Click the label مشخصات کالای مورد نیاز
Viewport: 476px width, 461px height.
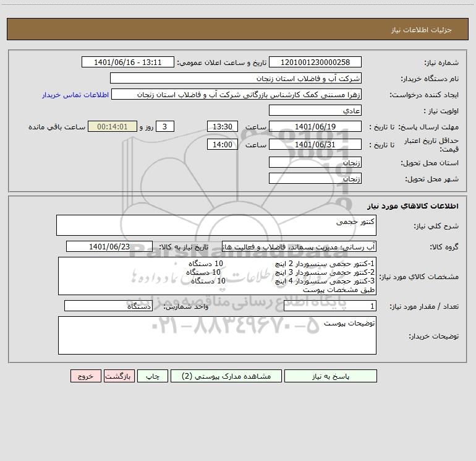pos(419,277)
